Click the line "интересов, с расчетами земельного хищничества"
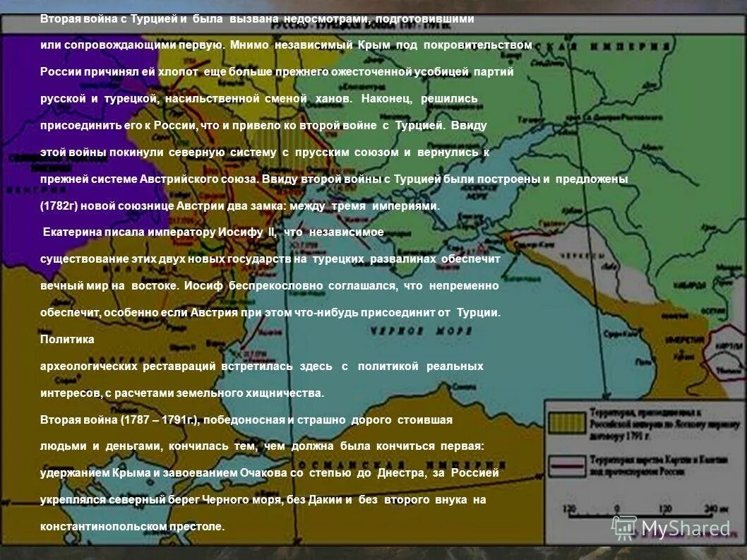Screen dimensions: 747x560 click(182, 393)
